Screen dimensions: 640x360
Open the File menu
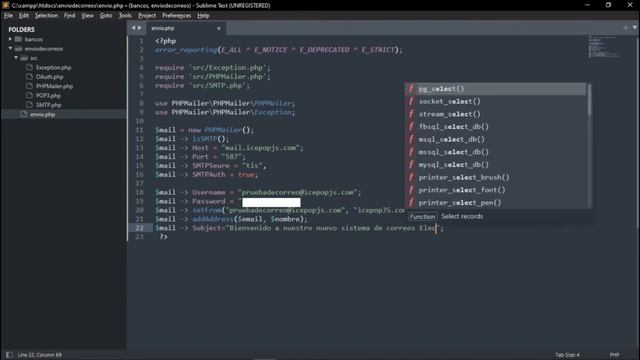8,16
